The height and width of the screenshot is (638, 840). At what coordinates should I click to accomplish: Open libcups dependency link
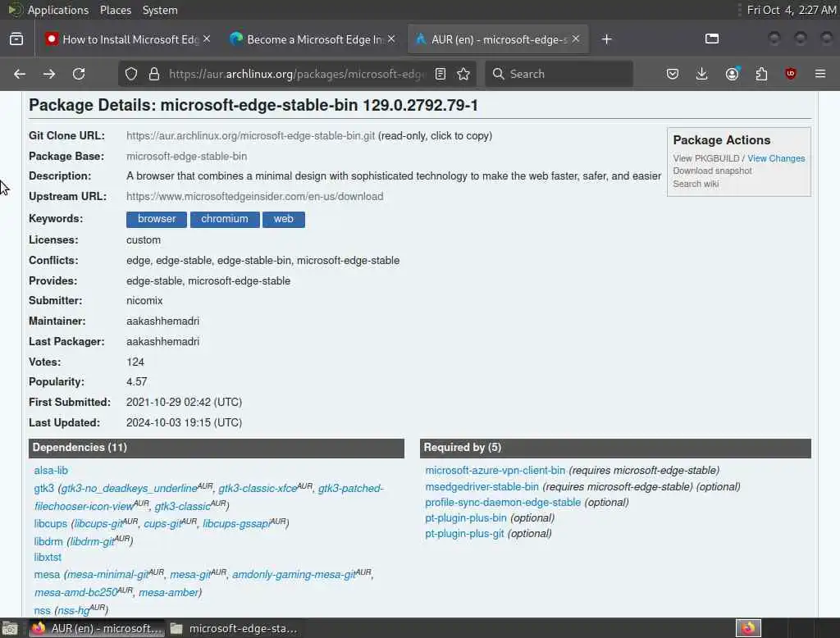pos(50,524)
